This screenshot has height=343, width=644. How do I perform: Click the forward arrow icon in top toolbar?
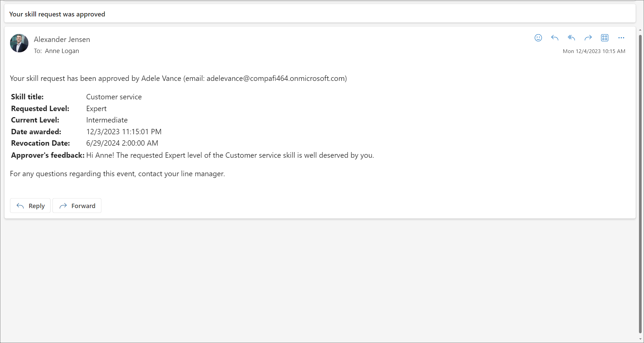(588, 38)
